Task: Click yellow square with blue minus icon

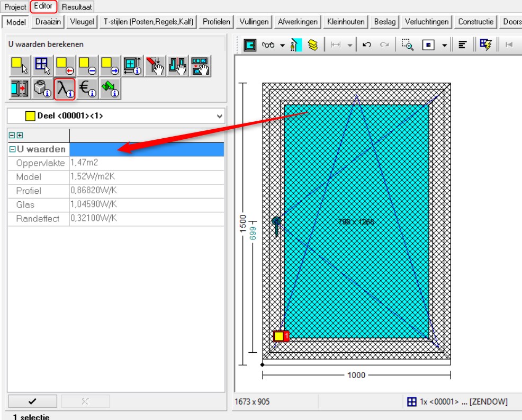Action: (x=87, y=66)
